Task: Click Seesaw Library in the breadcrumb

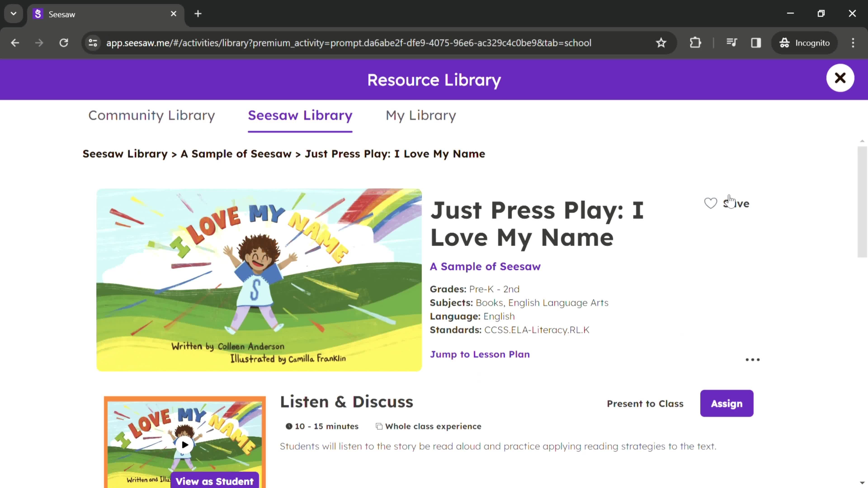Action: click(125, 154)
